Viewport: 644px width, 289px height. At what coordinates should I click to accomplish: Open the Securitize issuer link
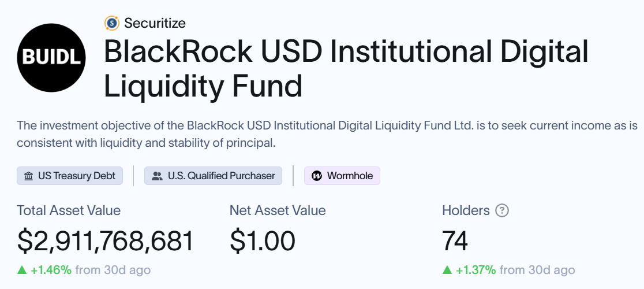point(155,23)
